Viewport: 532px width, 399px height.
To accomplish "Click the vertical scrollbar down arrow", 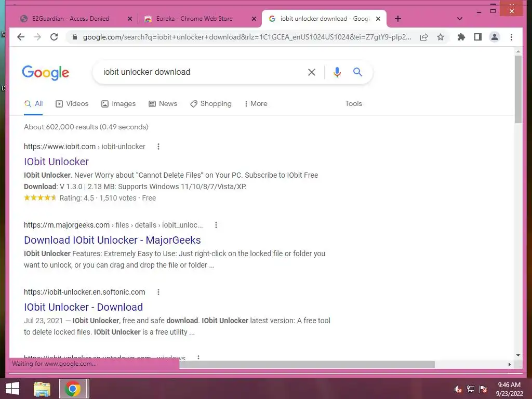I will [x=518, y=355].
